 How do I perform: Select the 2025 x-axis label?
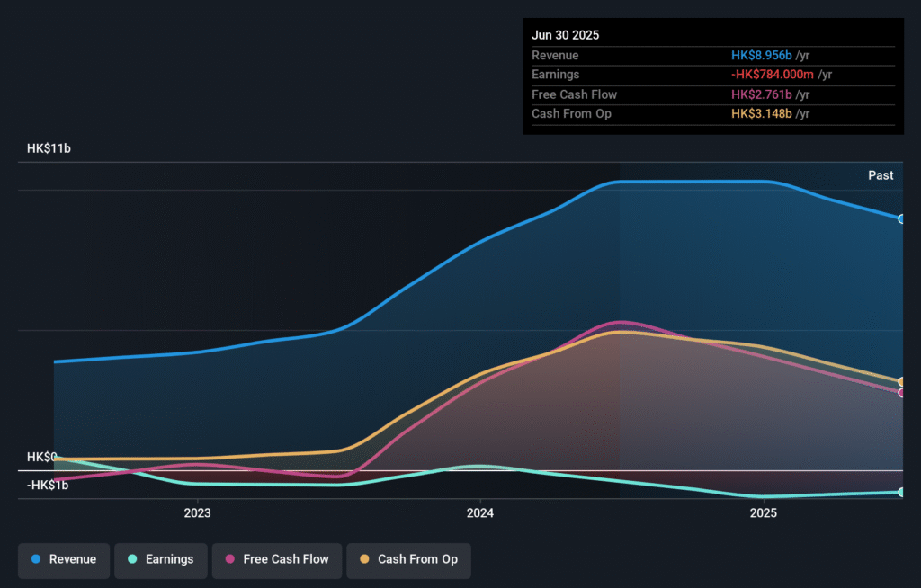point(764,513)
